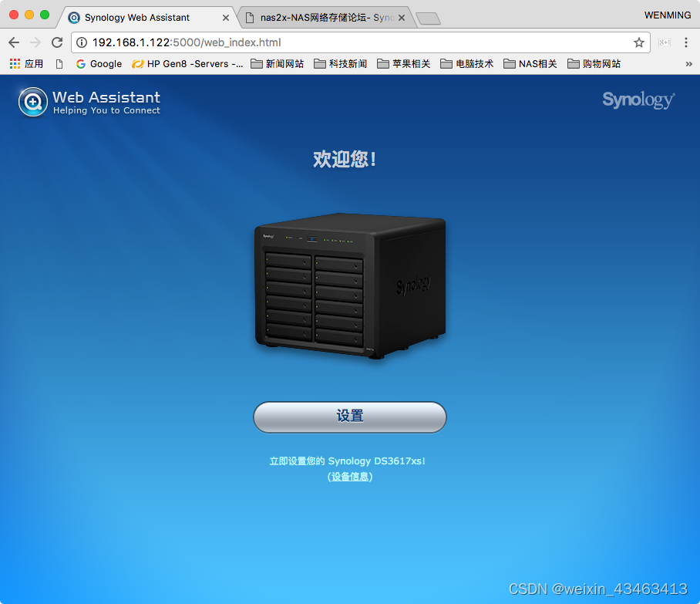Click the DS3617xs device image
Viewport: 700px width, 604px height.
[x=349, y=285]
